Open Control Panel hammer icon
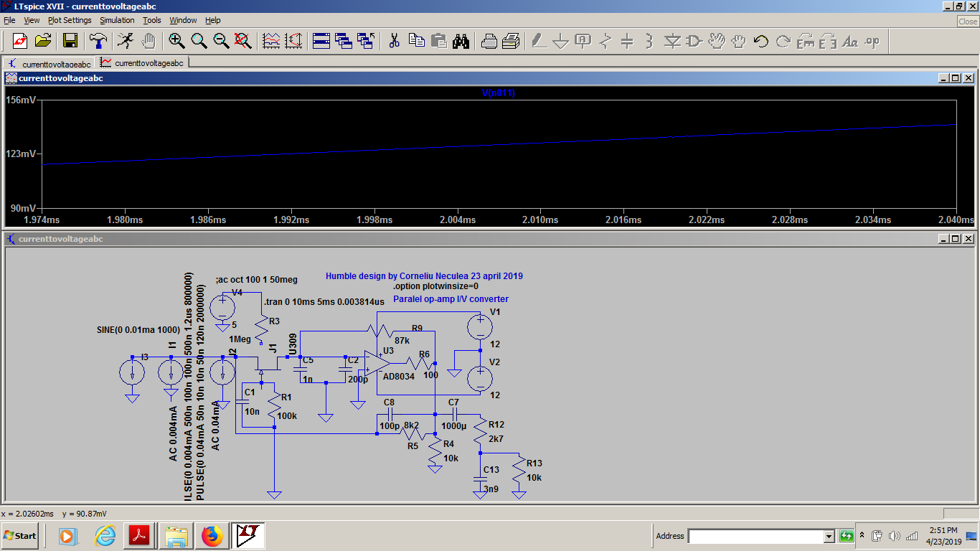 pos(98,40)
